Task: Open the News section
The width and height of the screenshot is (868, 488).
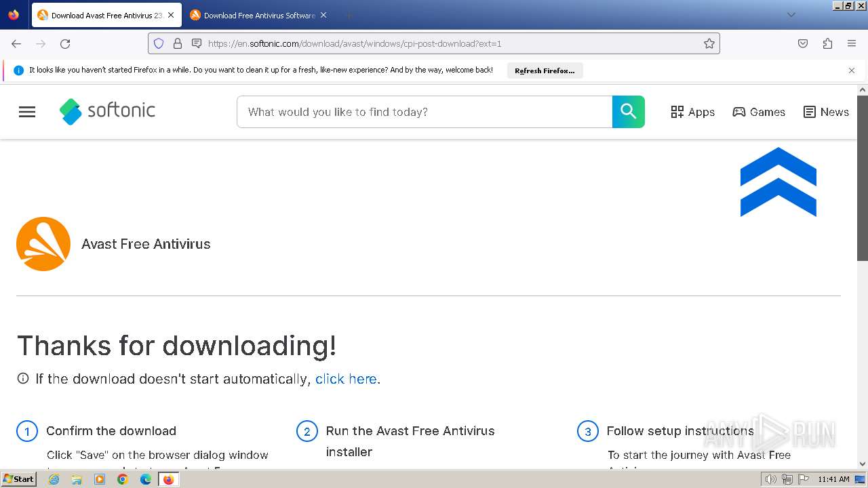Action: coord(826,112)
